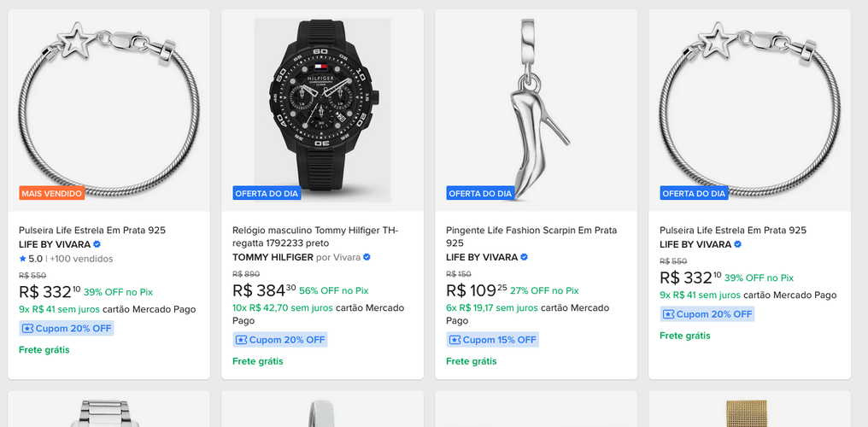The image size is (868, 427).
Task: Click verified badge on the Scarpin pendant seller
Action: coord(525,257)
